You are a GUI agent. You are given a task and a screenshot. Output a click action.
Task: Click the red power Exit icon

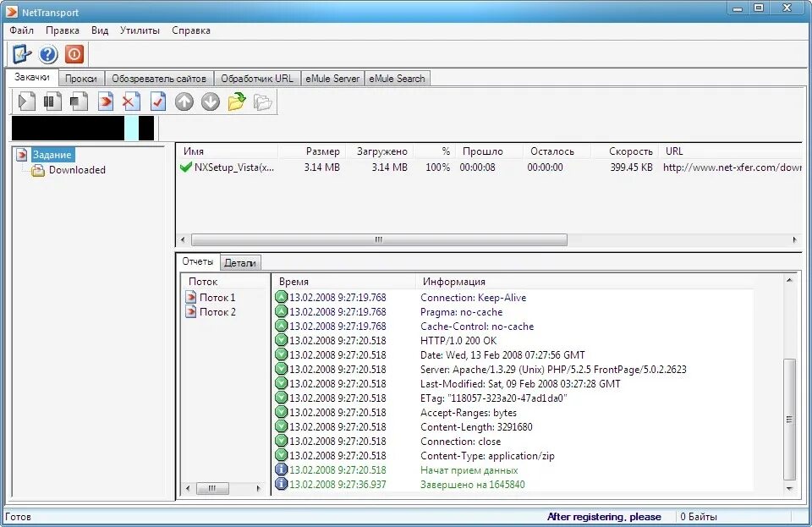[74, 54]
